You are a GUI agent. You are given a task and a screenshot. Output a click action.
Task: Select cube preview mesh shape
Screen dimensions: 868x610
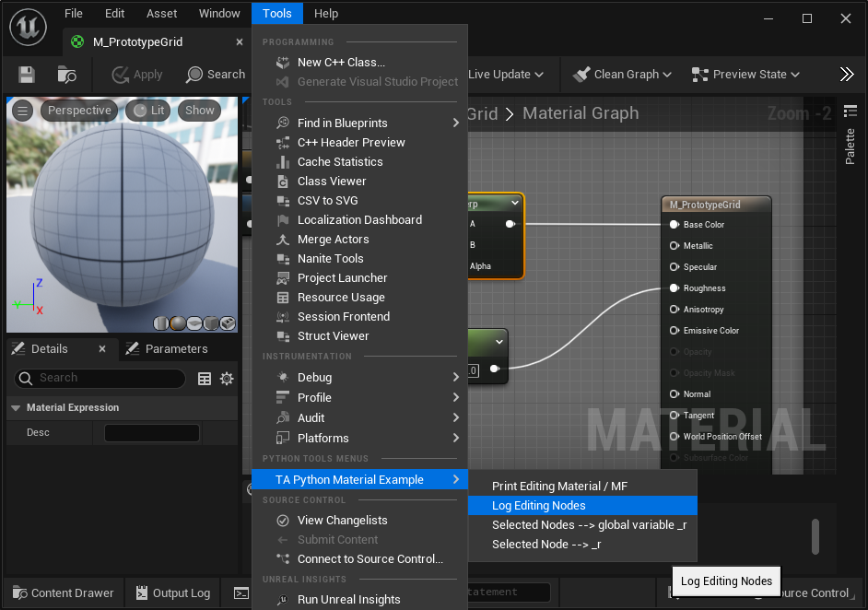[211, 323]
